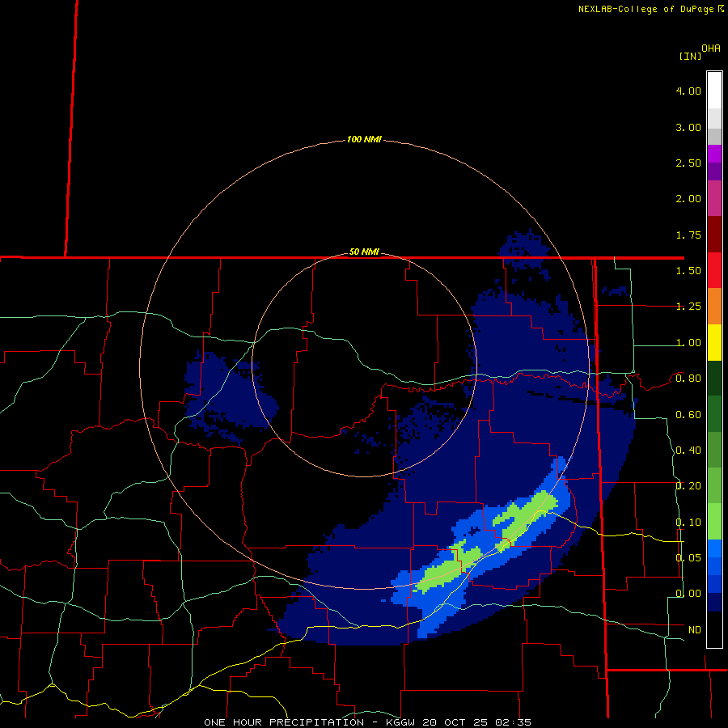Viewport: 728px width, 728px height.
Task: Click the 3.00 legend value
Action: 688,127
